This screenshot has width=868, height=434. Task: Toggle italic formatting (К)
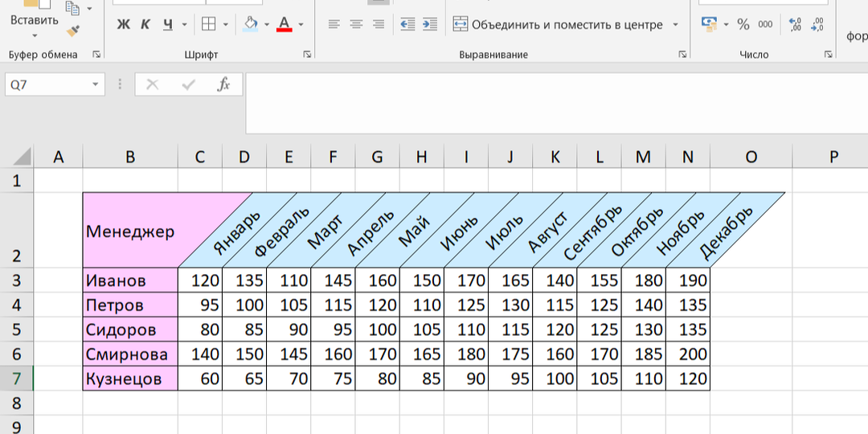point(145,24)
